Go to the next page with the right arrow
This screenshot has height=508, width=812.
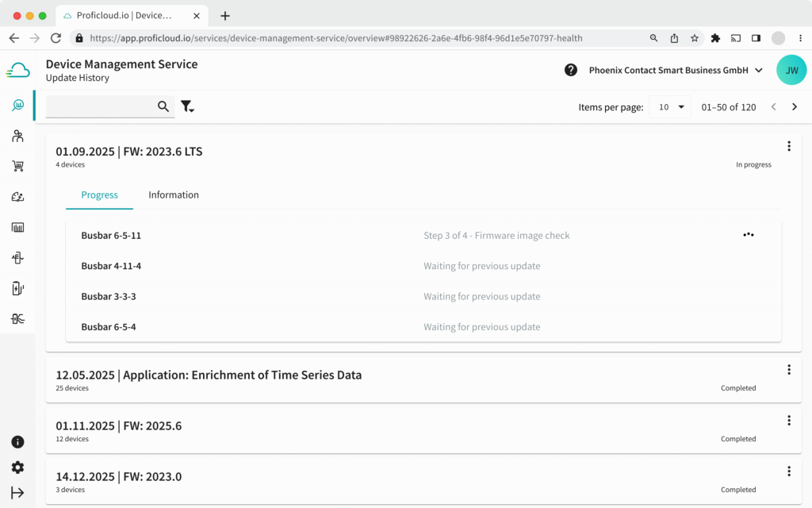coord(795,106)
